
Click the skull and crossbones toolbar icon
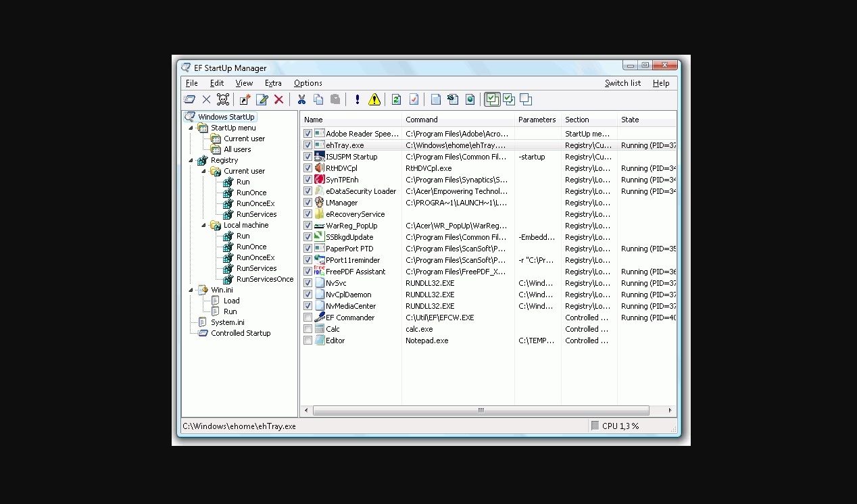223,100
